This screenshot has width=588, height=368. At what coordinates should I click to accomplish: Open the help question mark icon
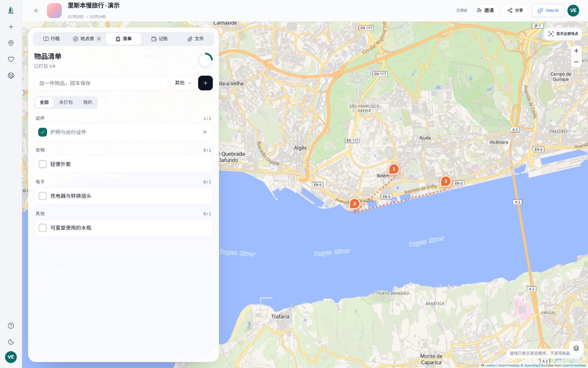click(11, 326)
